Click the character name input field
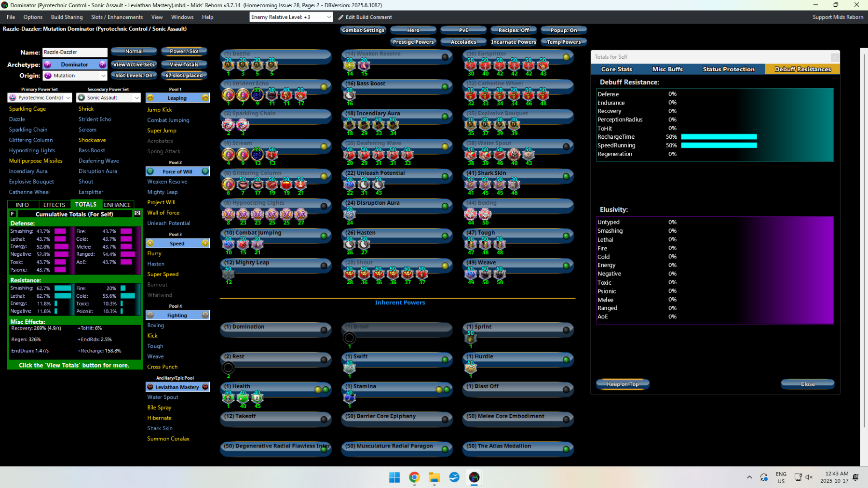Image resolution: width=868 pixels, height=488 pixels. 75,52
